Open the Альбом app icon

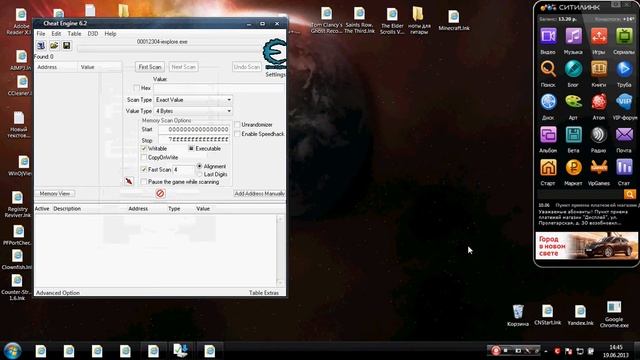click(548, 135)
